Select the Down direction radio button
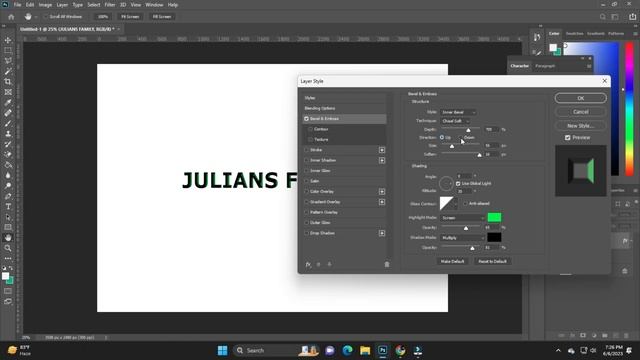The image size is (640, 360). 460,138
